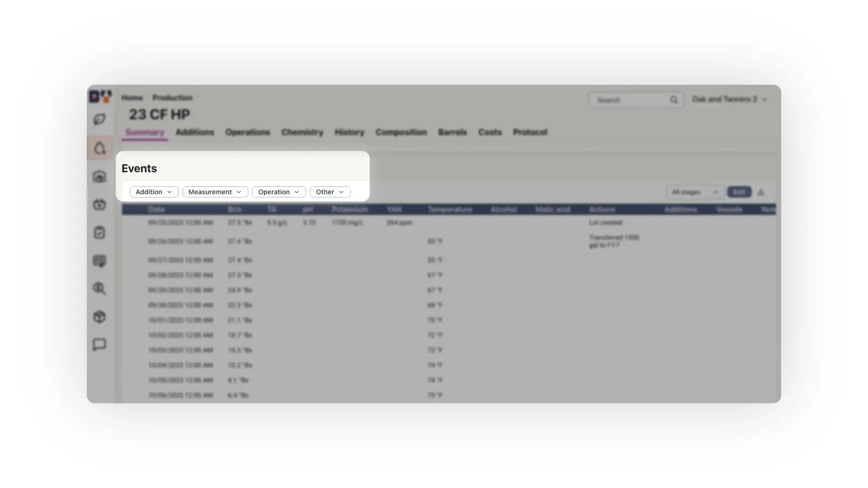This screenshot has width=868, height=488.
Task: Go to the Home breadcrumb link
Action: [132, 98]
